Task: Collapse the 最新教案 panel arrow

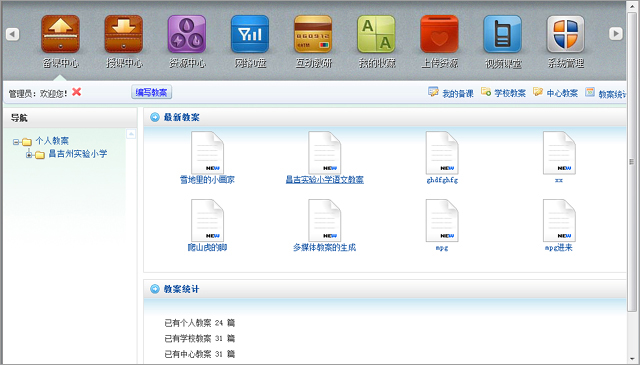Action: click(x=155, y=118)
